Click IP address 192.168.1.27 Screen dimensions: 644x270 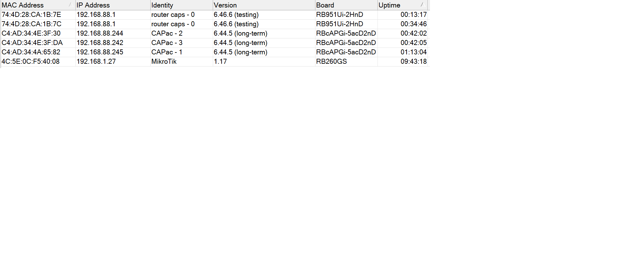point(96,62)
